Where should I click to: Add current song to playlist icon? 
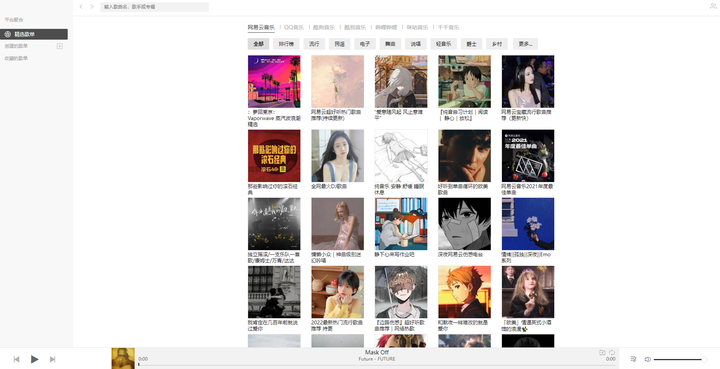[x=602, y=352]
